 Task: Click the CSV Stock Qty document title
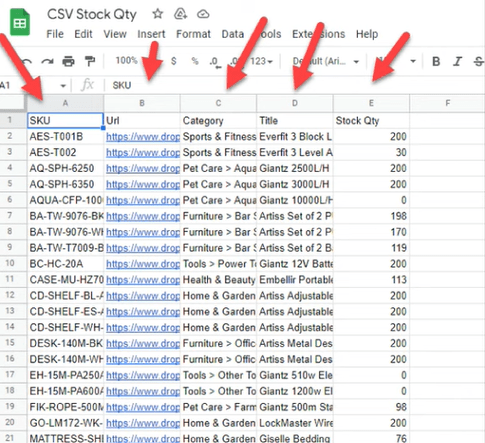(92, 14)
